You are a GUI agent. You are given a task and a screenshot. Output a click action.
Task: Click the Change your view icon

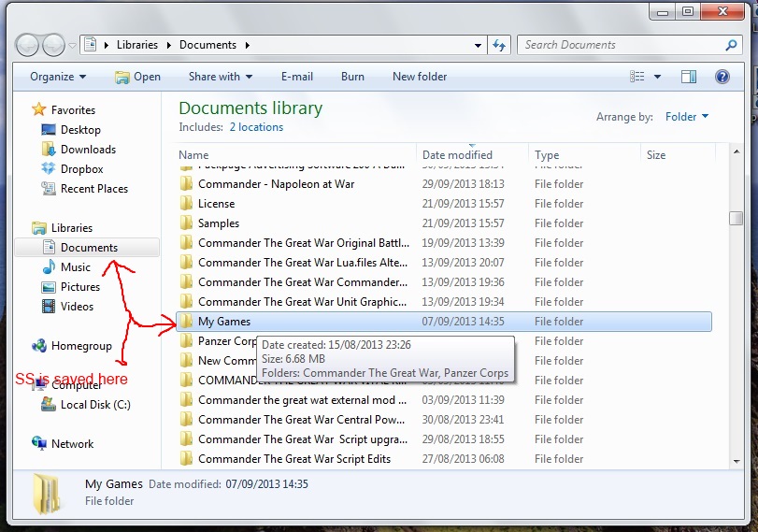pos(636,77)
